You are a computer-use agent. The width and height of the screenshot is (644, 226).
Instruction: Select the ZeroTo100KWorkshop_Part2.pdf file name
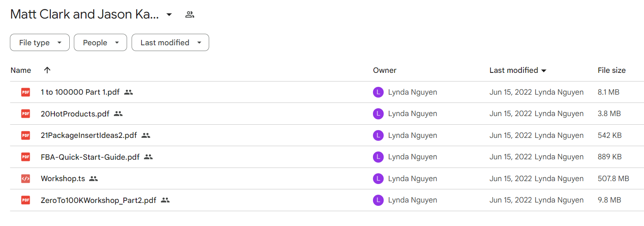pyautogui.click(x=99, y=200)
